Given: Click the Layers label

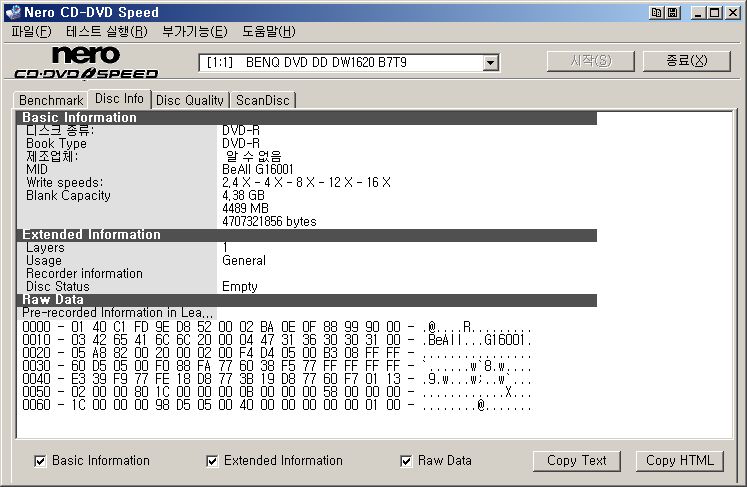Looking at the screenshot, I should click(x=45, y=248).
